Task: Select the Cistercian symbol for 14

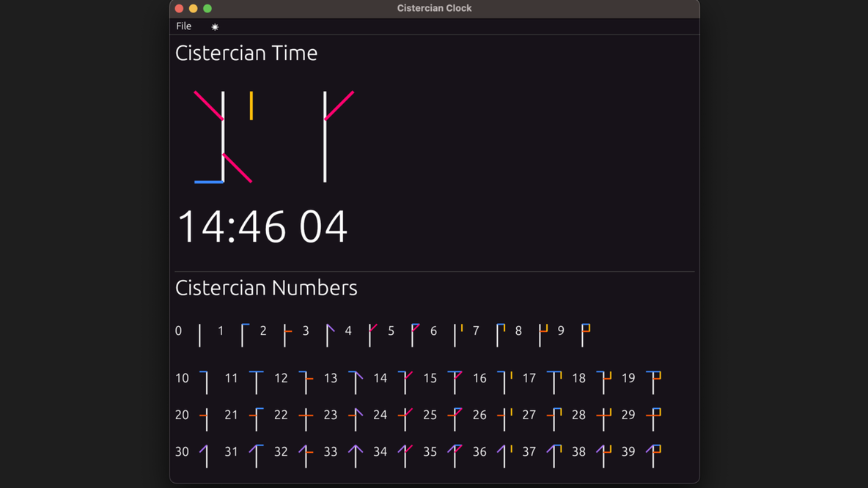Action: coord(405,381)
